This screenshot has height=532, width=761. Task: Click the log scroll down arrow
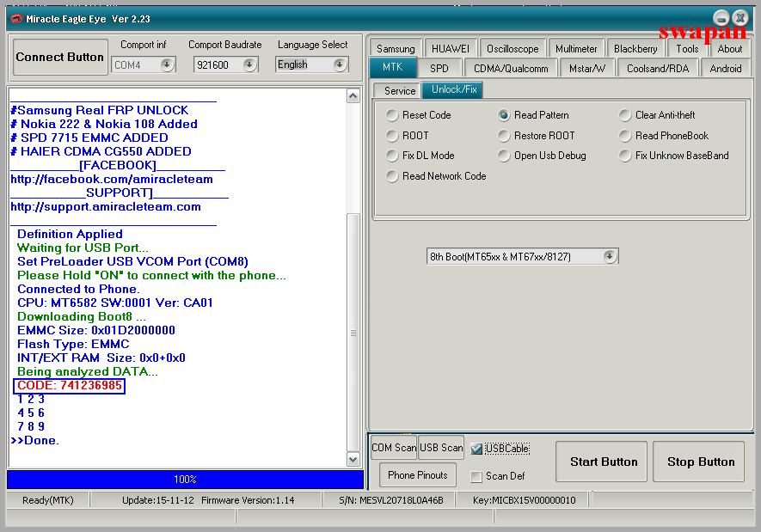point(353,459)
